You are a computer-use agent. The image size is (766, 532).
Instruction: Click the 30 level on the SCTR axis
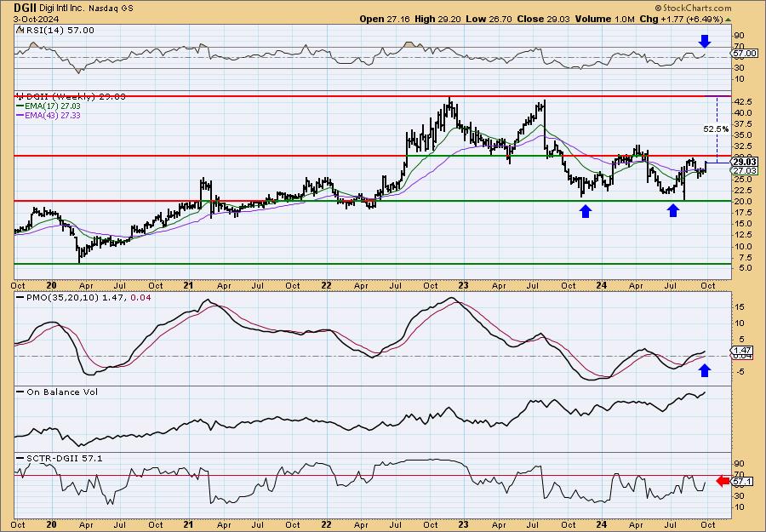coord(739,496)
